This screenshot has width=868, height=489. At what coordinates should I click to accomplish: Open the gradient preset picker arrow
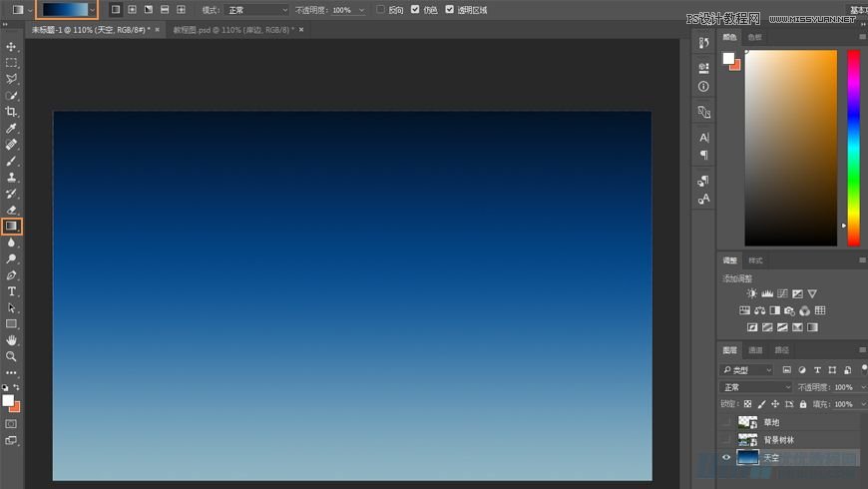tap(93, 10)
